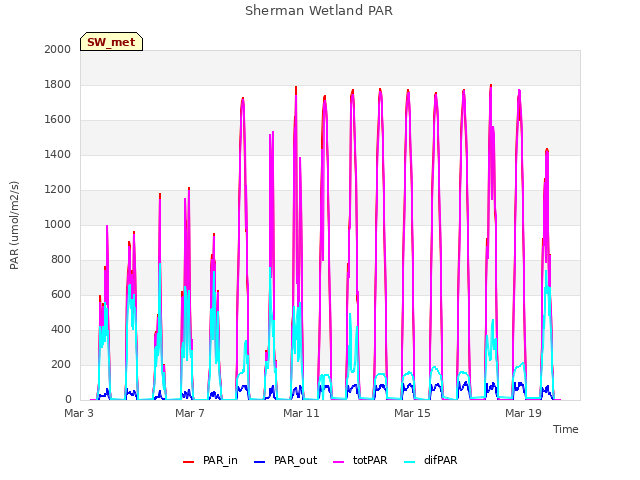This screenshot has width=640, height=480.
Task: Click the Time x-axis label
Action: 566,429
